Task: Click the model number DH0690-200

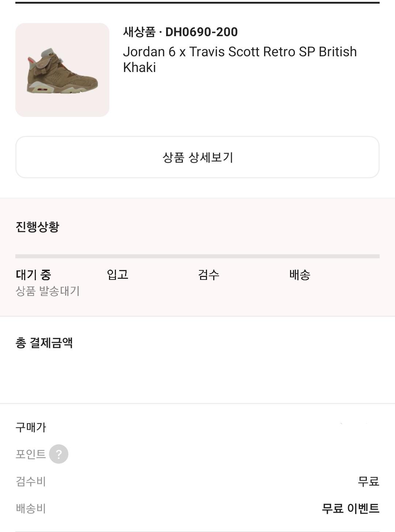Action: [x=202, y=32]
